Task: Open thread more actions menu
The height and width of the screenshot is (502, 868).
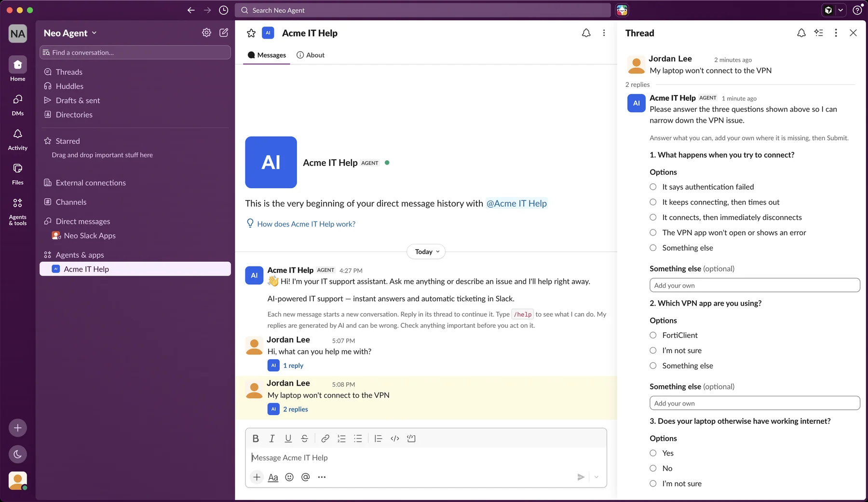Action: (x=836, y=33)
